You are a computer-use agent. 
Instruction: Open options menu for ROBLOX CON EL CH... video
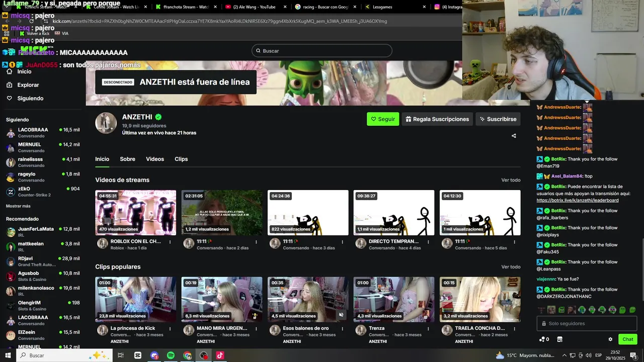click(170, 242)
